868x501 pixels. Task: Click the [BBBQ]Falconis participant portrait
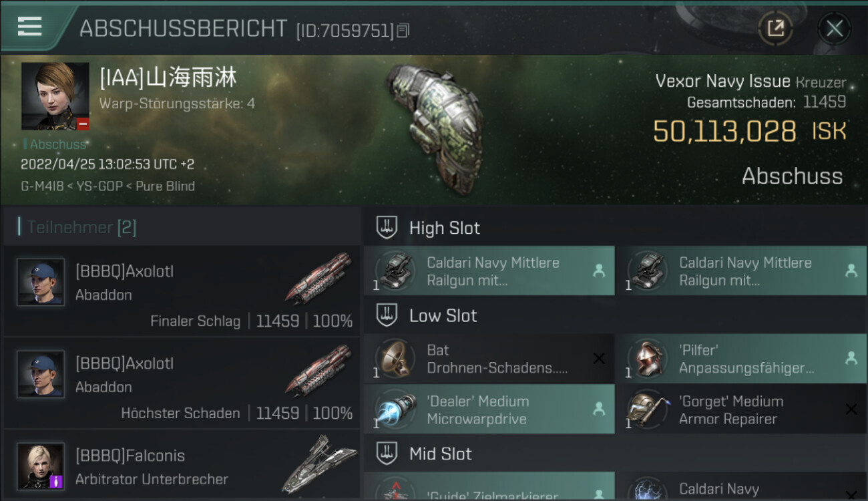coord(41,466)
